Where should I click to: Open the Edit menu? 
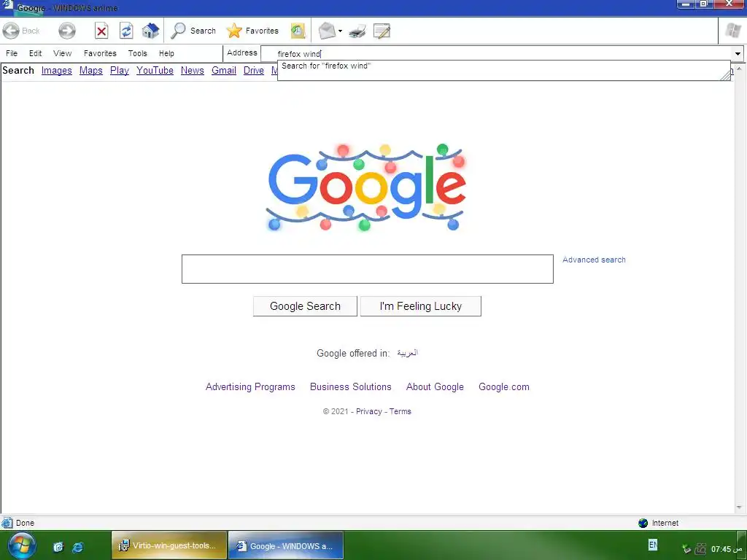[x=35, y=53]
